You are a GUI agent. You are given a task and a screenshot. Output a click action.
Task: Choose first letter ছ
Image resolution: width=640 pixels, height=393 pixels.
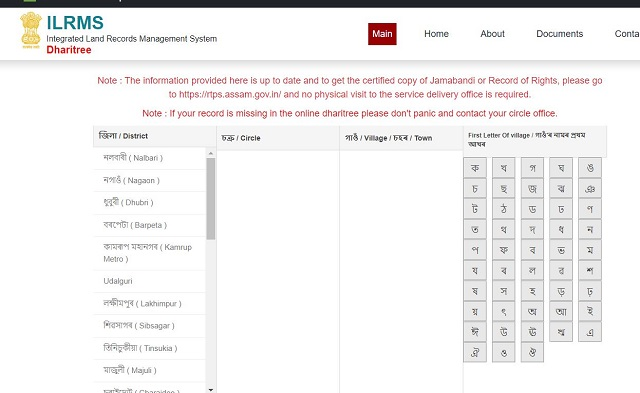pyautogui.click(x=504, y=189)
